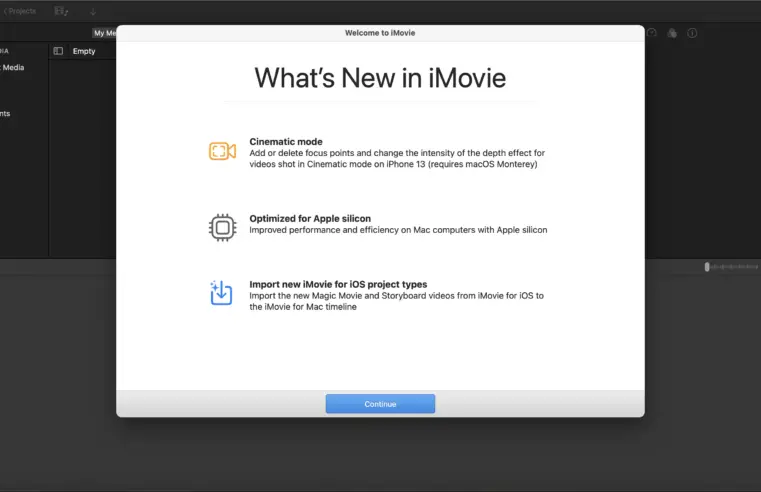Go back to Projects in iMovie
This screenshot has height=492, width=761.
(x=19, y=11)
